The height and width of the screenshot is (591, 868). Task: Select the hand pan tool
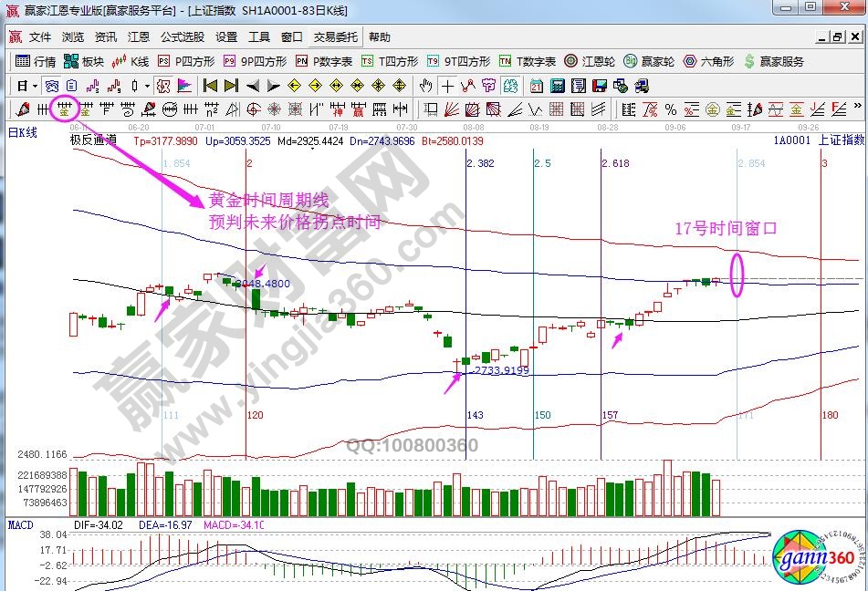(425, 86)
